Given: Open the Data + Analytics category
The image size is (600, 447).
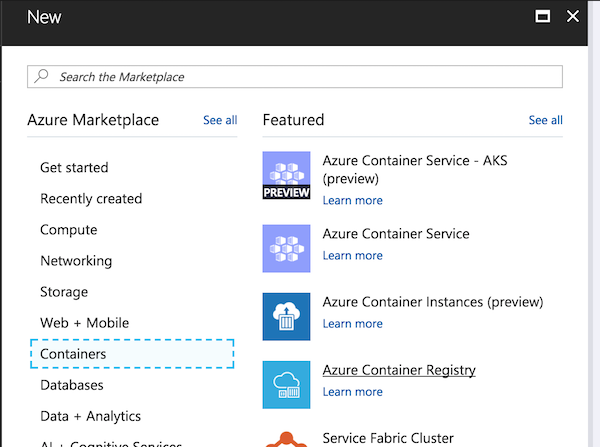Looking at the screenshot, I should point(91,416).
